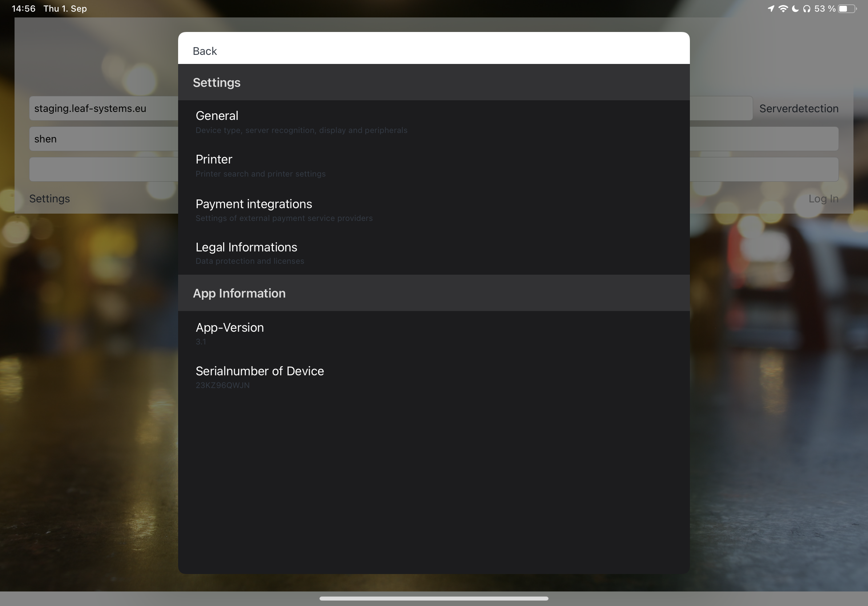Tap the headphones icon in status bar
The width and height of the screenshot is (868, 606).
807,9
